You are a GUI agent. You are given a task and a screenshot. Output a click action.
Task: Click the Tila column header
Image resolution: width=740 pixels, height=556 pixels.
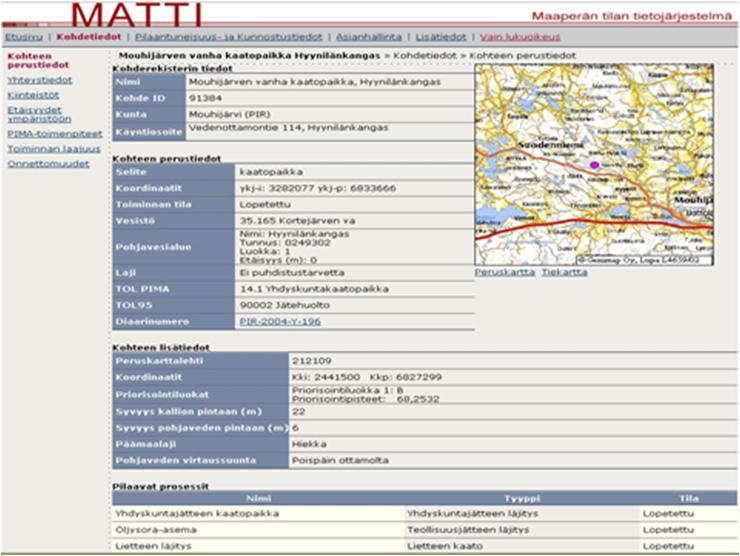pos(689,498)
